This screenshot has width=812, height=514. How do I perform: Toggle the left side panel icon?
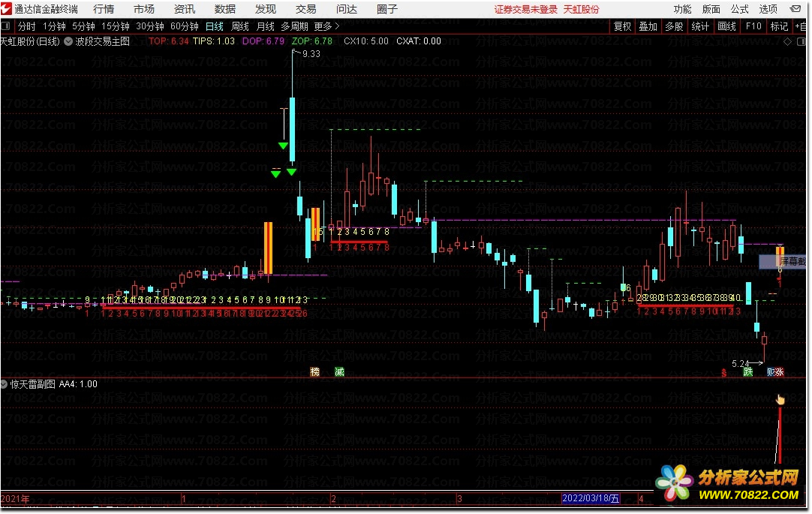(x=6, y=26)
